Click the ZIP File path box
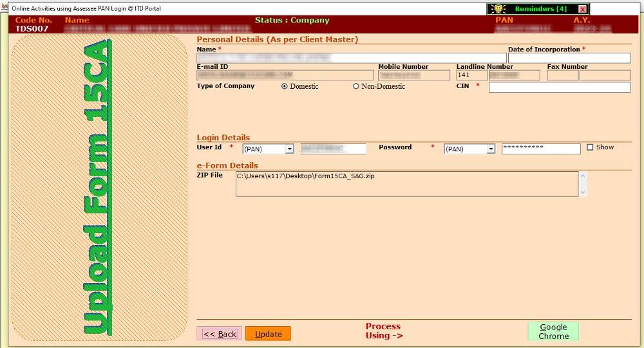This screenshot has height=348, width=644. pyautogui.click(x=407, y=183)
